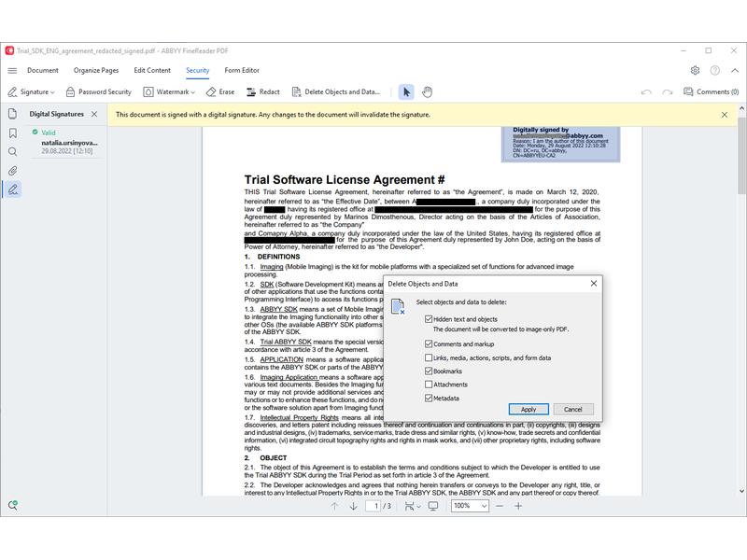This screenshot has height=560, width=747.
Task: Zoom in with the plus icon
Action: [x=518, y=506]
